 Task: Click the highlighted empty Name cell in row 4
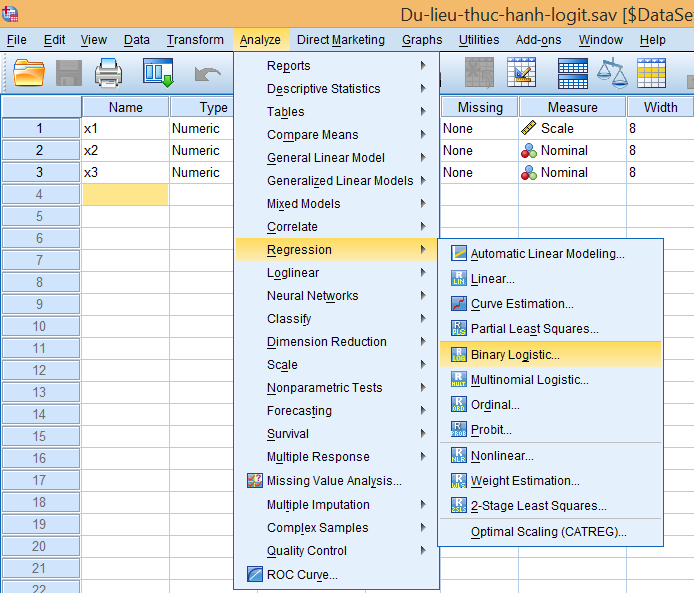tap(125, 194)
